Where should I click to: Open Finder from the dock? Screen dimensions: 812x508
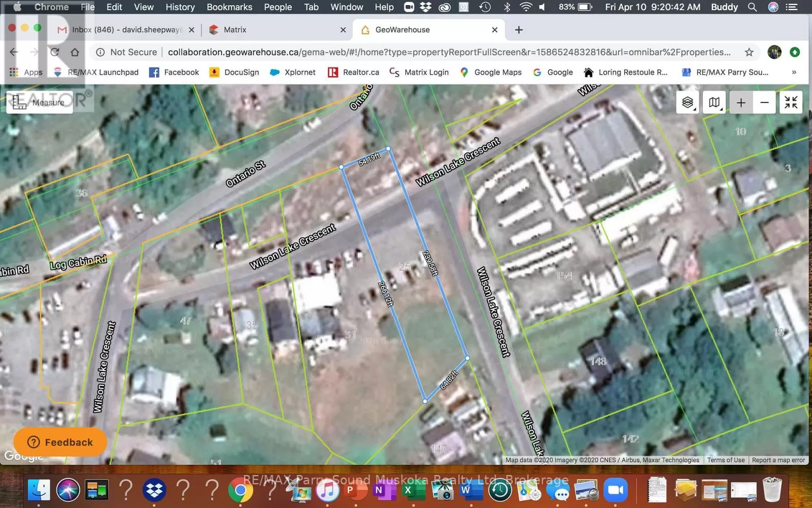(x=39, y=490)
